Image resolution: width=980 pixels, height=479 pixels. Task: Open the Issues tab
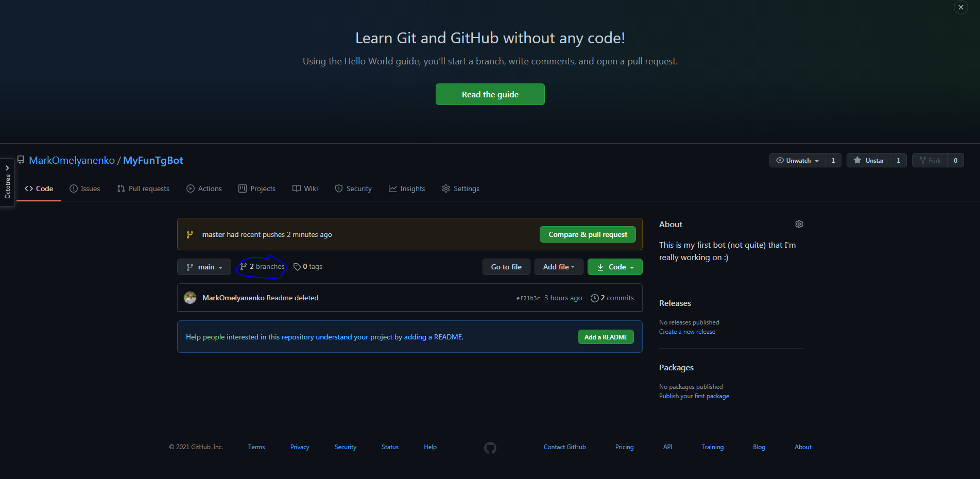coord(85,189)
